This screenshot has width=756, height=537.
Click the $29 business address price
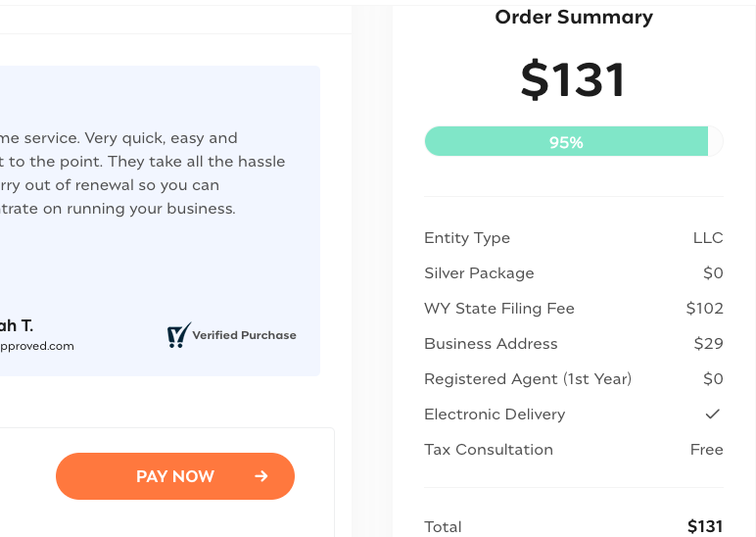[708, 344]
